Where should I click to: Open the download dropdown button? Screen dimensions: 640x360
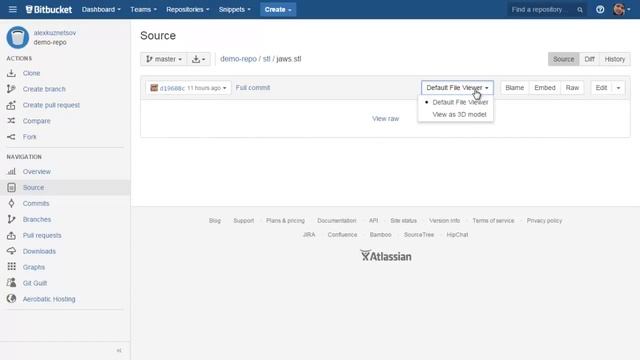pos(198,59)
